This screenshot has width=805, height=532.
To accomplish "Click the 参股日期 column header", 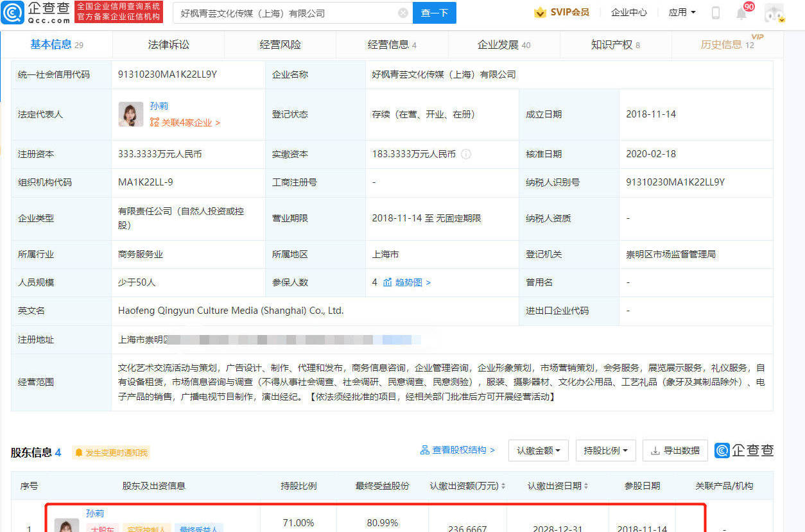I will click(642, 486).
